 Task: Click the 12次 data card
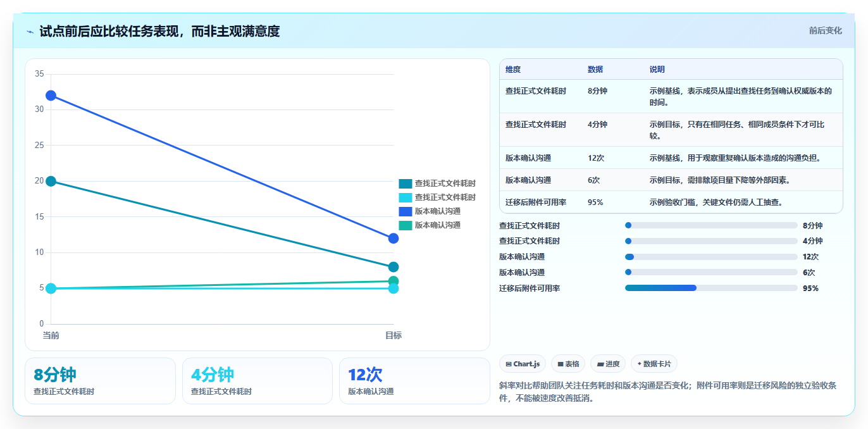(414, 381)
